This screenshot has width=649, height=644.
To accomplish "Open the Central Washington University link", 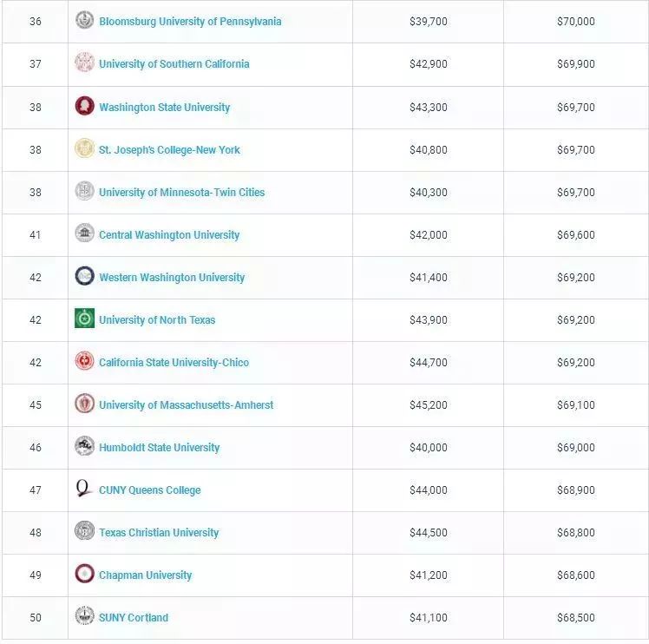I will (x=169, y=235).
